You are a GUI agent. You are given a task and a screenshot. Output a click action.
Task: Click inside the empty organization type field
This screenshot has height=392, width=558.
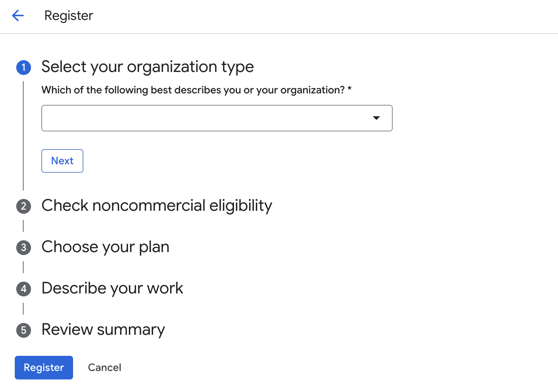tap(217, 118)
